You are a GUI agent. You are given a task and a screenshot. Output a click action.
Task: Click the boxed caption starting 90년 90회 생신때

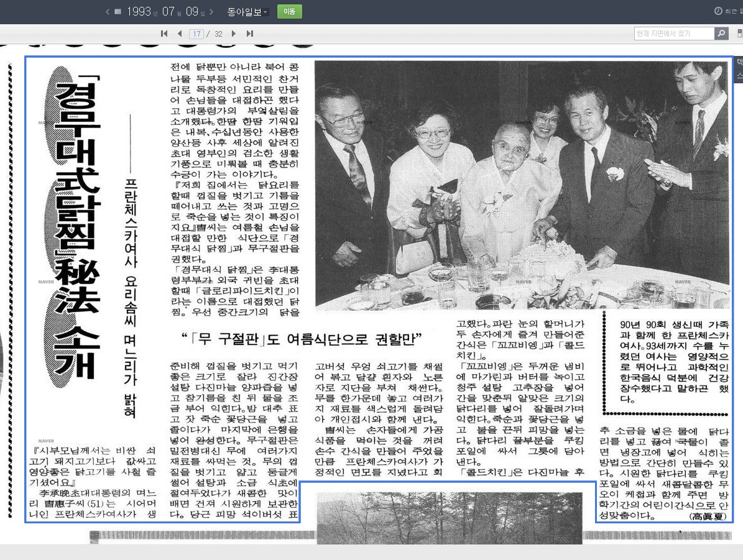click(x=674, y=362)
